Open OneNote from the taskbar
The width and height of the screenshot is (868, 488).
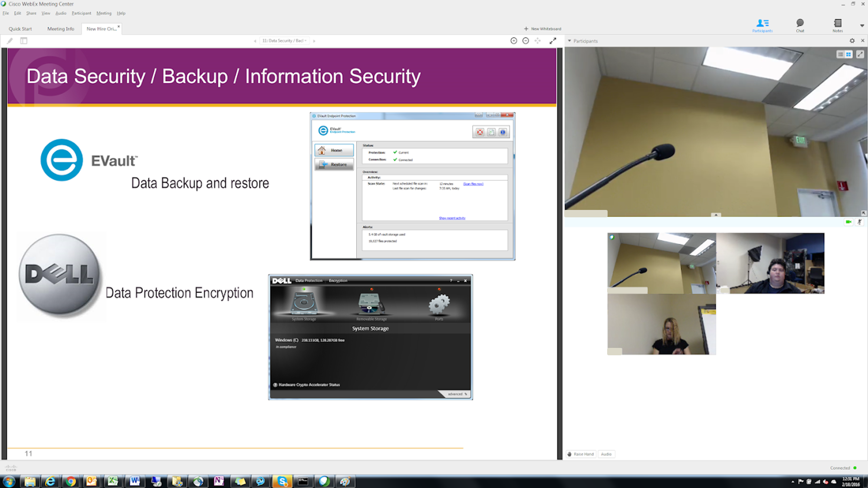point(219,481)
